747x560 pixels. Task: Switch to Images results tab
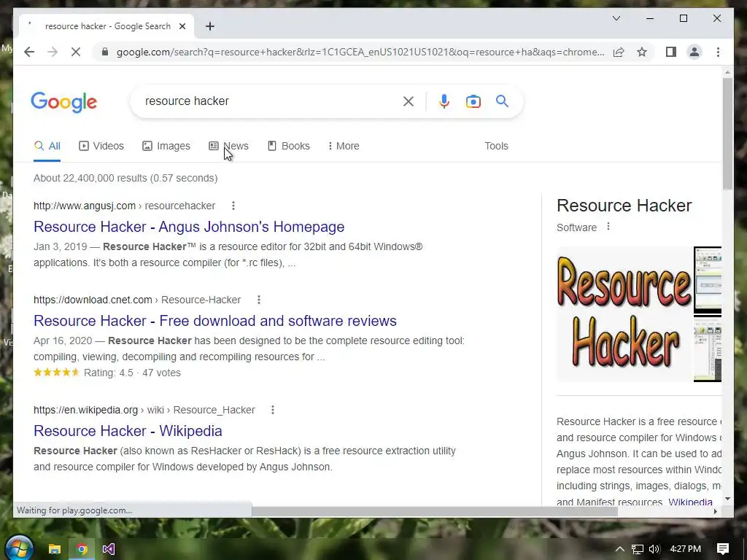click(166, 146)
